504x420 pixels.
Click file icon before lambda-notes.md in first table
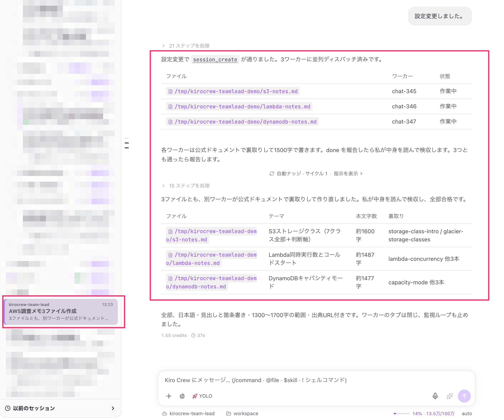coord(170,107)
